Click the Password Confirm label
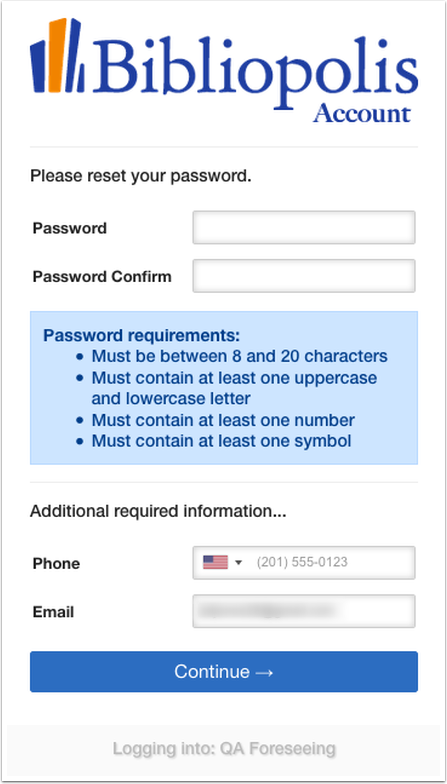This screenshot has height=784, width=447. pyautogui.click(x=102, y=276)
